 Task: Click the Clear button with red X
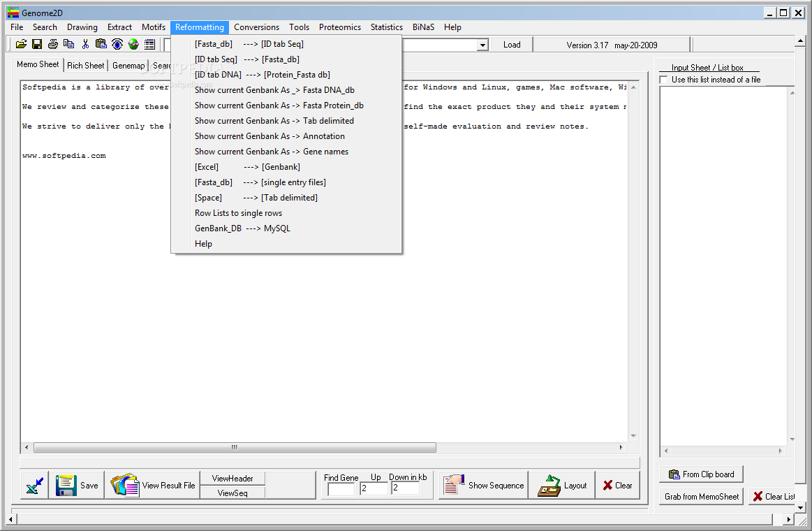pyautogui.click(x=618, y=486)
